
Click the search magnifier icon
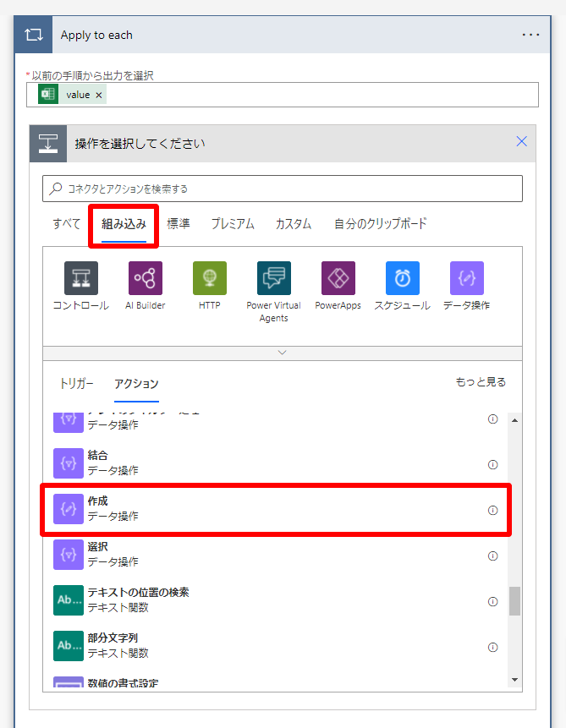(56, 189)
